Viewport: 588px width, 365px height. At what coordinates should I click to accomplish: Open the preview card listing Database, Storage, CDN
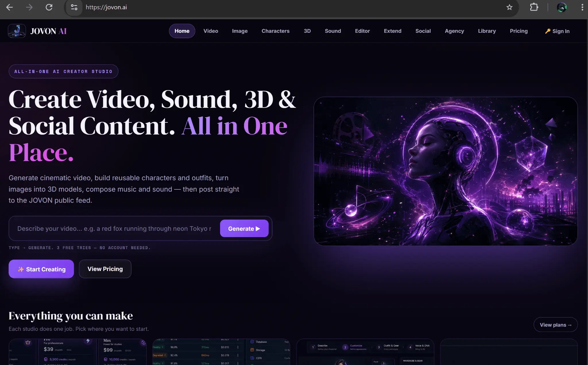point(221,352)
